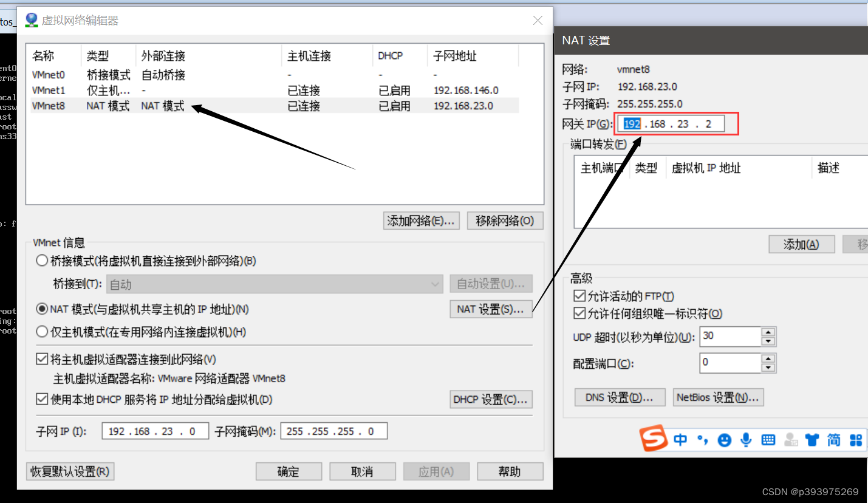Focus the 配置端口 value field
Screen dimensions: 868x503
point(731,363)
